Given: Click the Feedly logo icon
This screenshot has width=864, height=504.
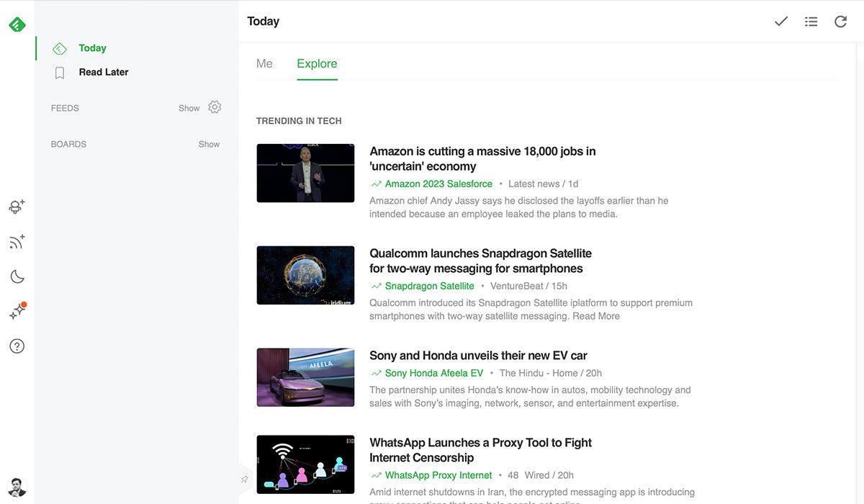Looking at the screenshot, I should click(x=17, y=24).
